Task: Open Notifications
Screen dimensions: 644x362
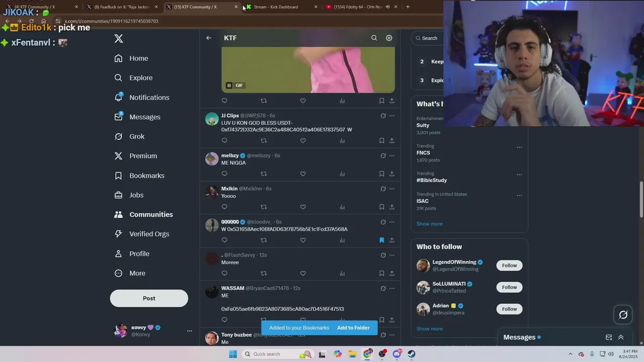Action: pyautogui.click(x=142, y=98)
